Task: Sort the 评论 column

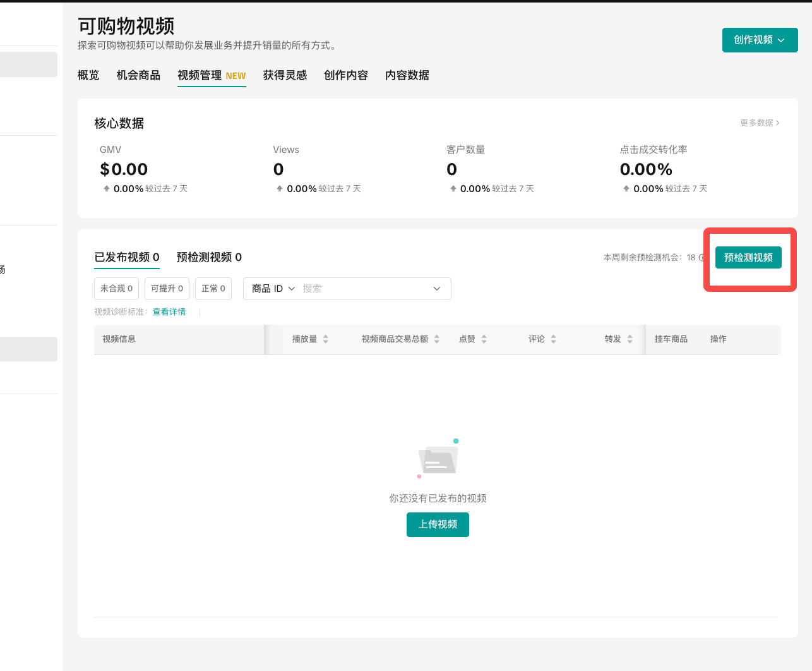Action: [x=553, y=339]
